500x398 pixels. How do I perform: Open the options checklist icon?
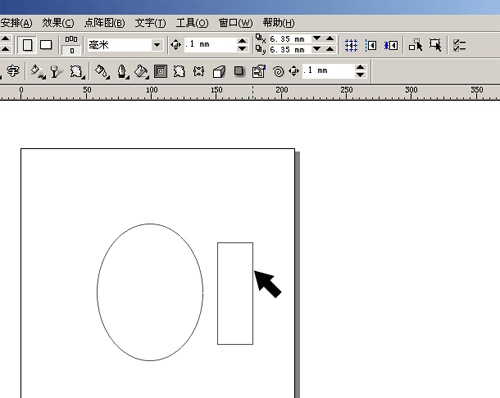[x=459, y=45]
